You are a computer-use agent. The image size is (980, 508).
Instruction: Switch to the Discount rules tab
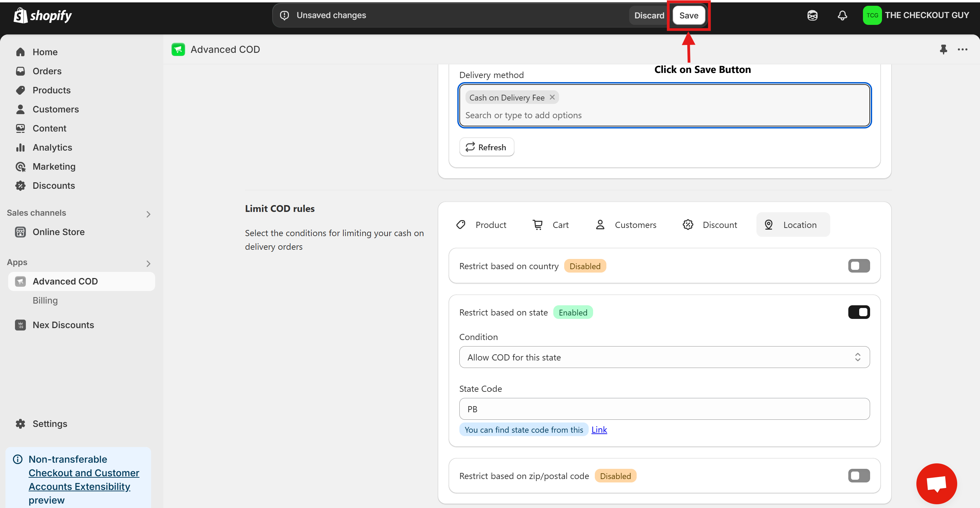(x=710, y=225)
